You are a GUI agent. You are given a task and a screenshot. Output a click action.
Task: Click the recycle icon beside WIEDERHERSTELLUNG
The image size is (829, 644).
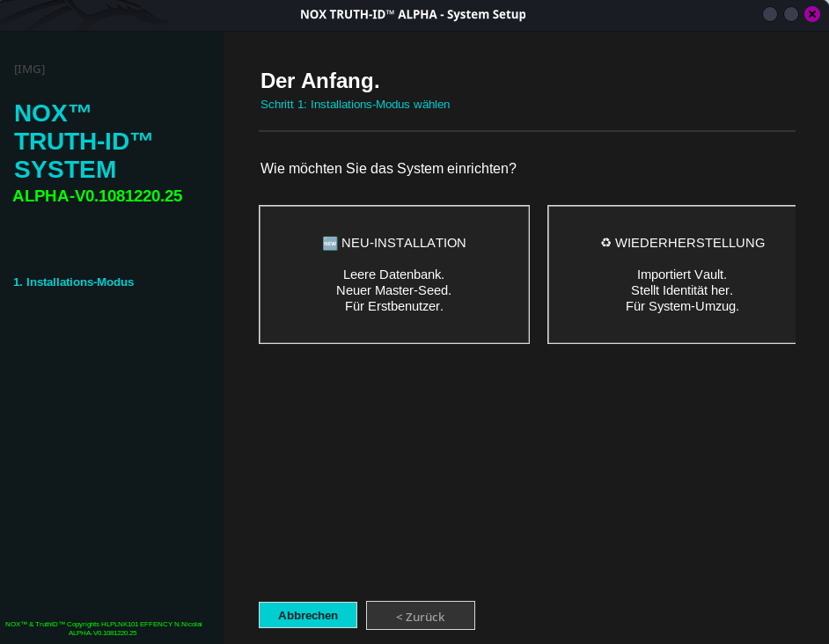point(605,243)
